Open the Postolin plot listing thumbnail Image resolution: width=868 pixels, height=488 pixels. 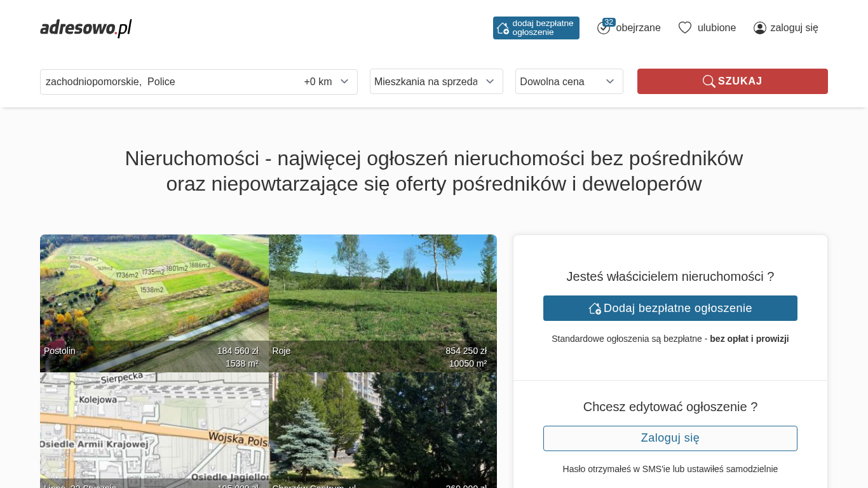(x=154, y=299)
